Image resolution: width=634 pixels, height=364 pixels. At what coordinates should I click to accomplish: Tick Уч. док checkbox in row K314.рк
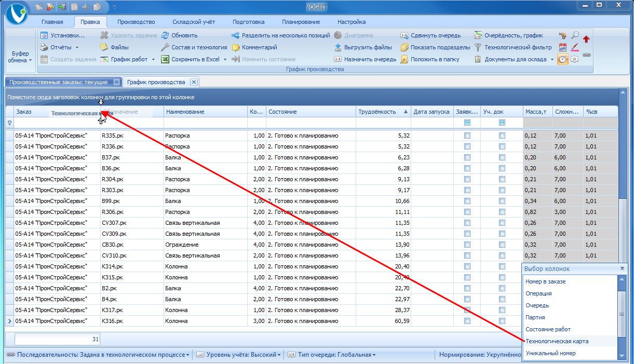point(502,266)
